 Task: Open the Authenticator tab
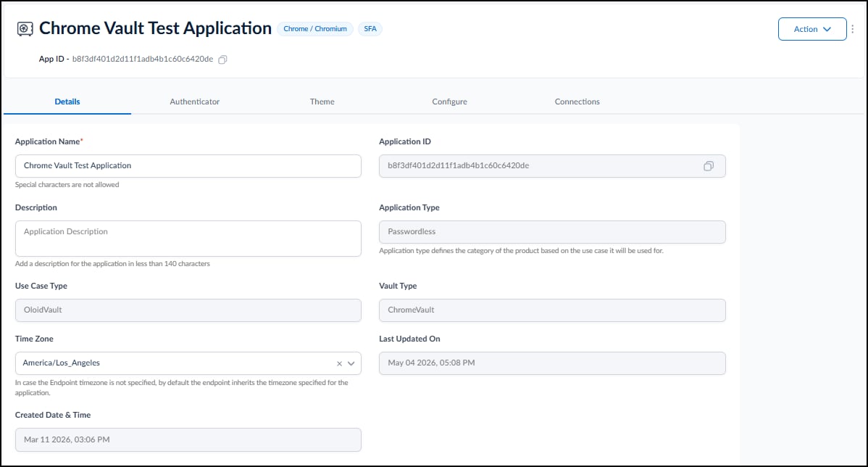194,102
